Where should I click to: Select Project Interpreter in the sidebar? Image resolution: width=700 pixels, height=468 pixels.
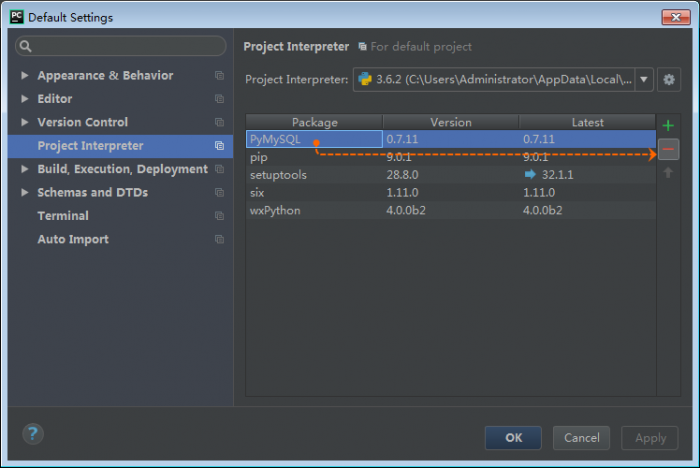[90, 146]
